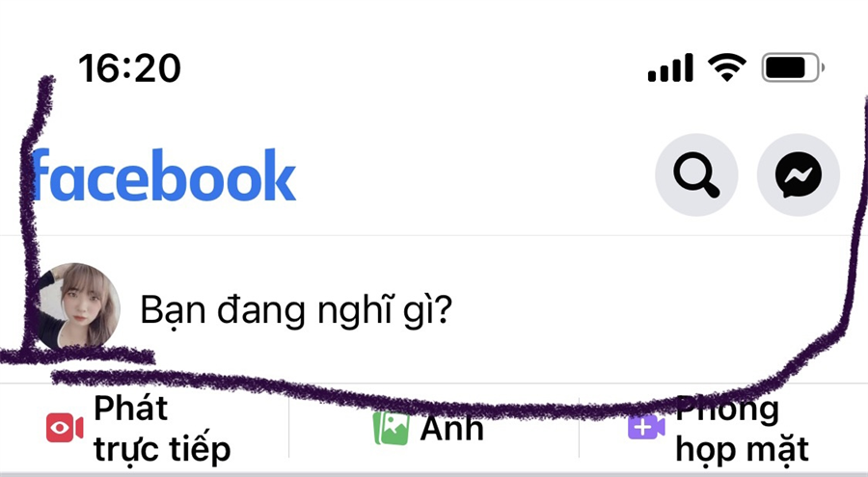Tap the 16:20 clock in status bar
Screen dimensions: 868x477
click(129, 68)
